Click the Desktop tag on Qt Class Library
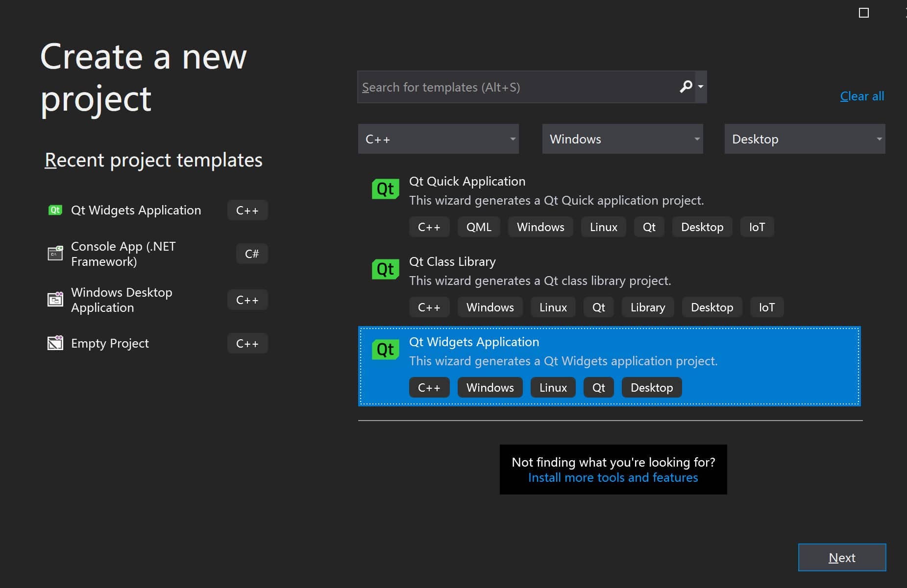This screenshot has height=588, width=907. click(x=712, y=307)
